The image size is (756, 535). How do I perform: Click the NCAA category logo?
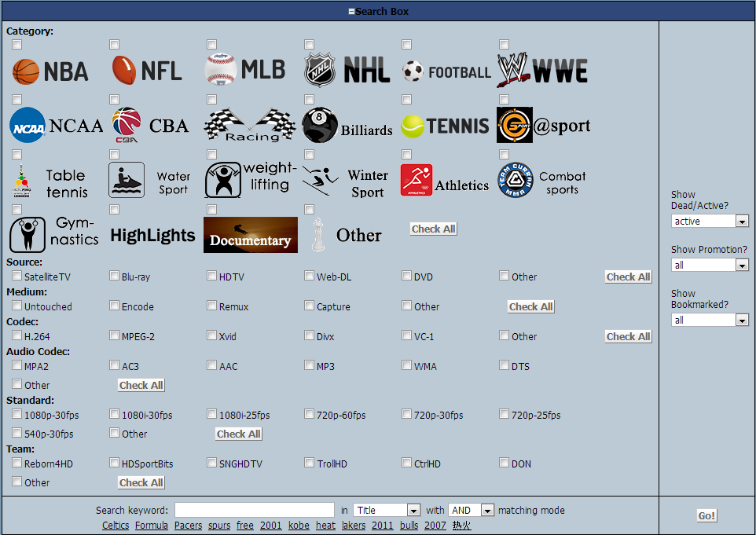(57, 126)
